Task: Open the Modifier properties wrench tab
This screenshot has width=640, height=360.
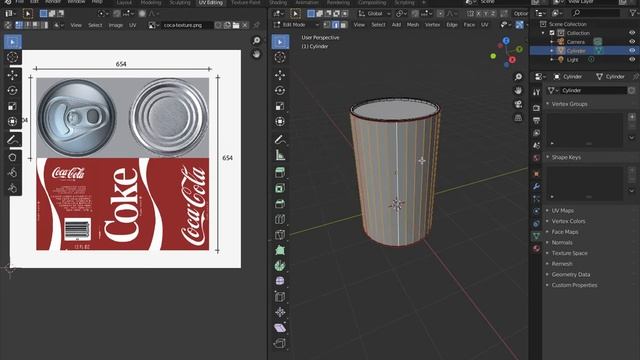Action: tap(536, 187)
